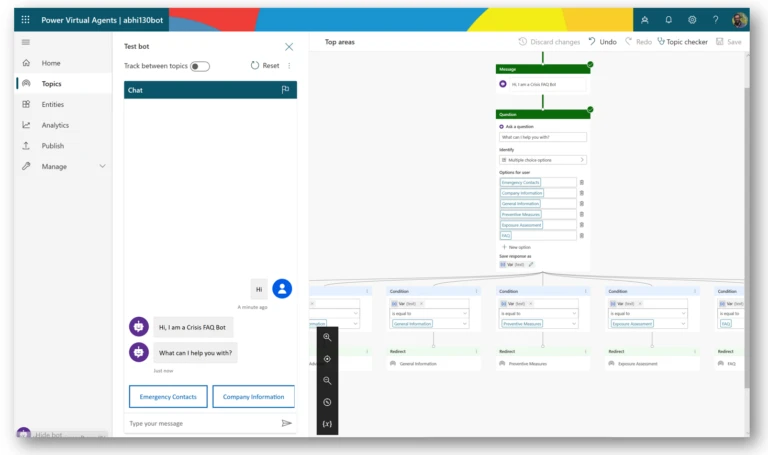Expand the Manage menu chevron

(102, 166)
